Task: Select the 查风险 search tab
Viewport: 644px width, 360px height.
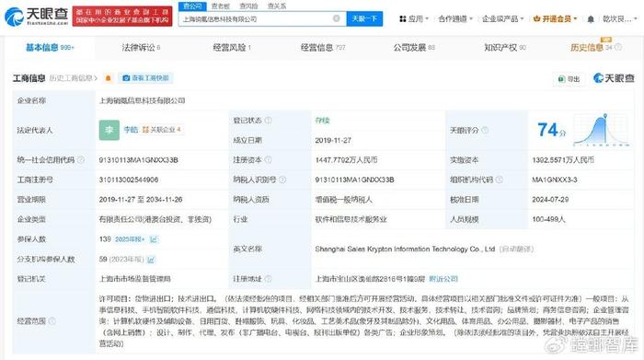Action: click(x=248, y=6)
